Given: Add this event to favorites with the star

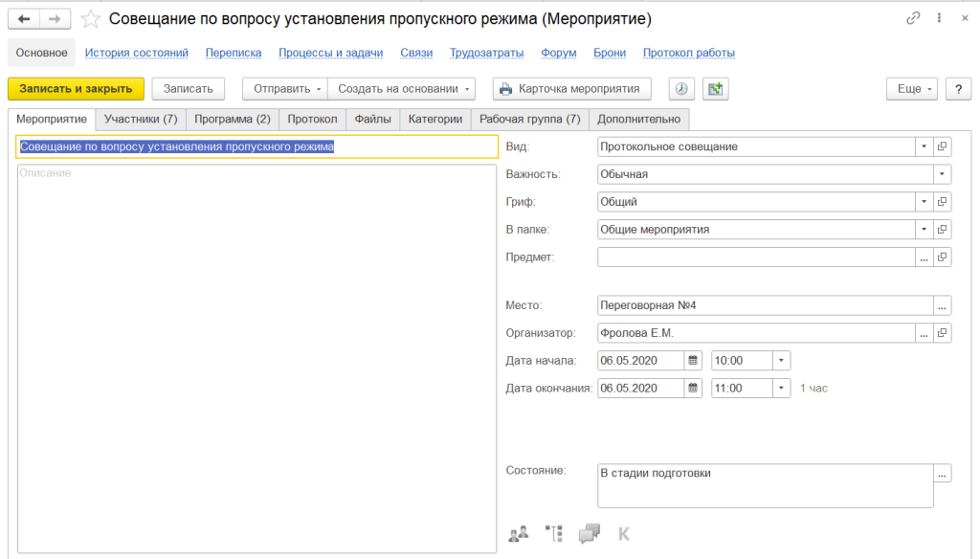Looking at the screenshot, I should point(89,18).
